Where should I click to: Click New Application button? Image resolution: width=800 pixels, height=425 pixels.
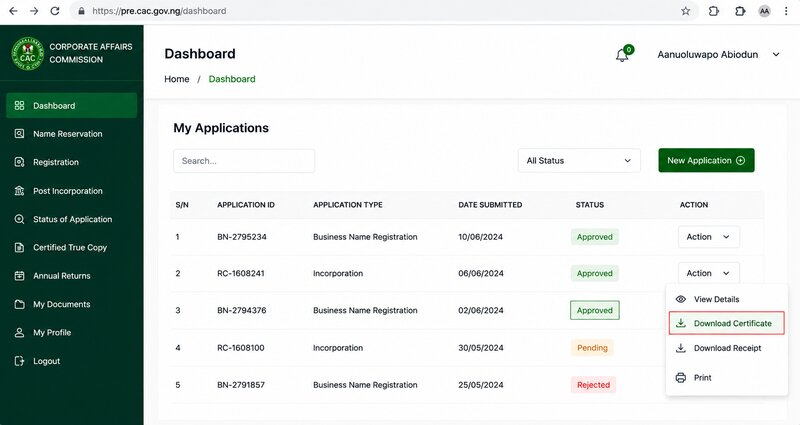[706, 160]
